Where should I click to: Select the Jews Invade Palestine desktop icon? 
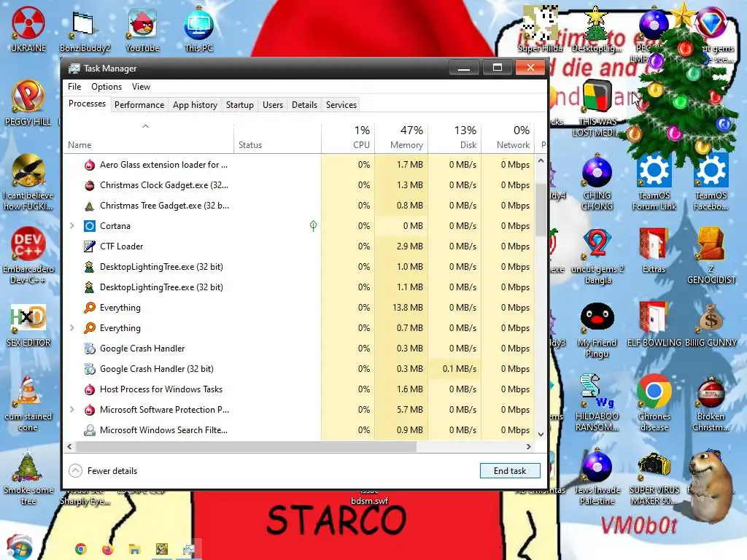coord(597,478)
